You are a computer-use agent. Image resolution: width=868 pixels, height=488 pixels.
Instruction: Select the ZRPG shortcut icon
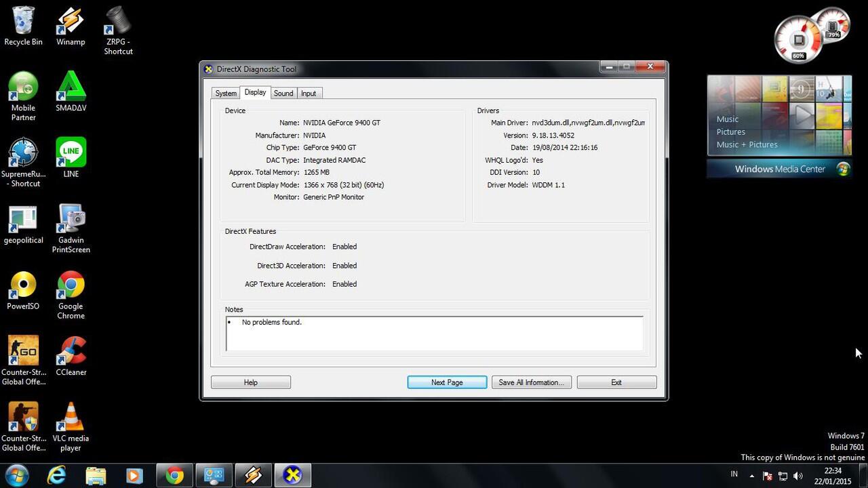point(118,30)
